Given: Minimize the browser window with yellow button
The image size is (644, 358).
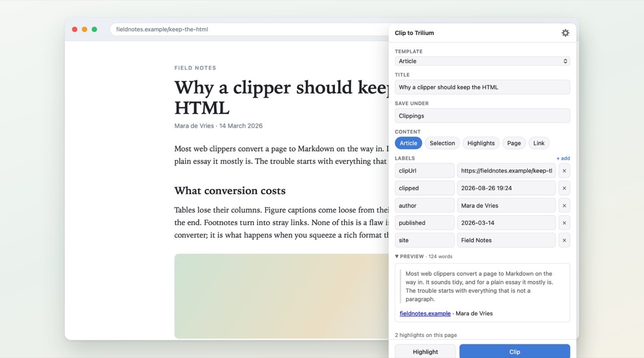Looking at the screenshot, I should 85,29.
